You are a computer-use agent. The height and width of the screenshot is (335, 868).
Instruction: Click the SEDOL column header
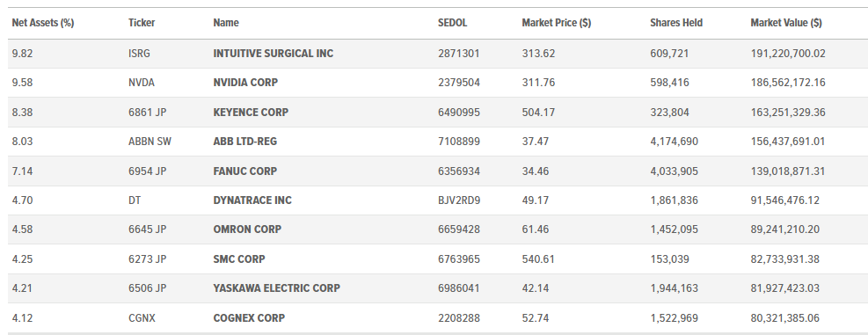(452, 23)
